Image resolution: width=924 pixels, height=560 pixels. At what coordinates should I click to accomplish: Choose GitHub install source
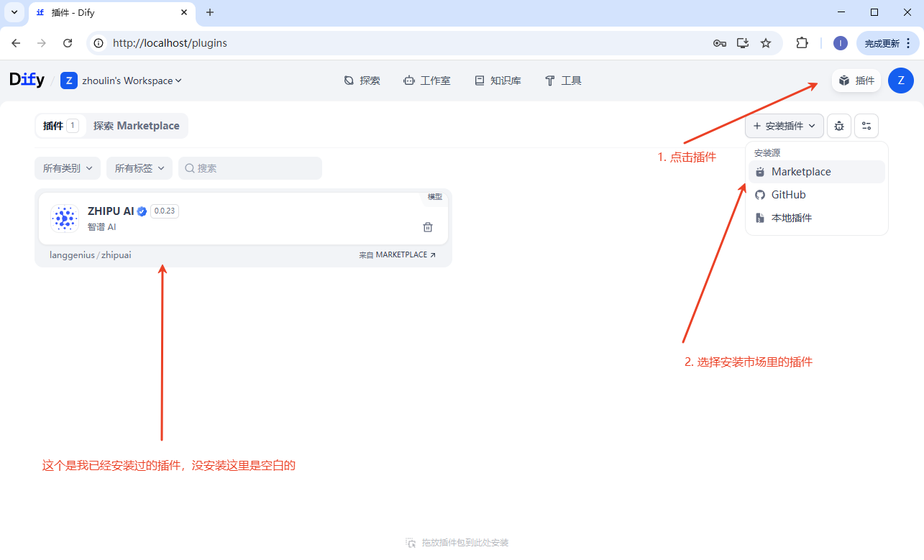pyautogui.click(x=788, y=195)
